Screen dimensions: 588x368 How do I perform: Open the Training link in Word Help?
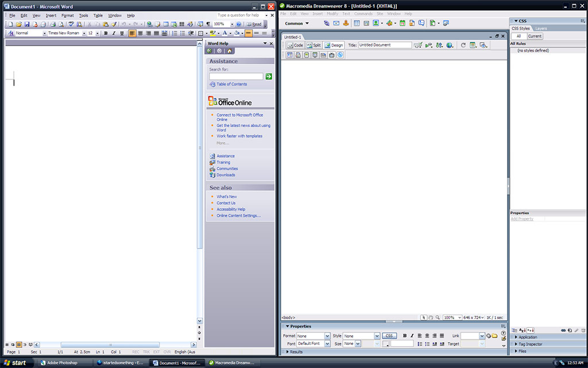pos(223,162)
